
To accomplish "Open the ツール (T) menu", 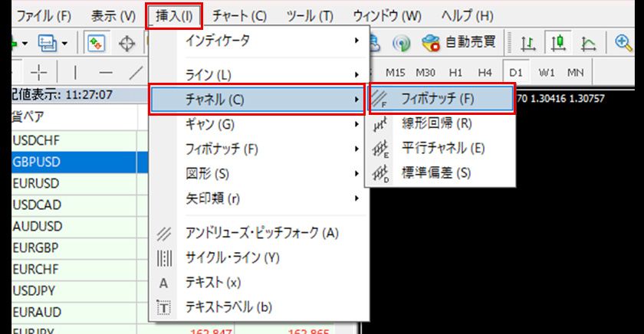I will coord(310,16).
